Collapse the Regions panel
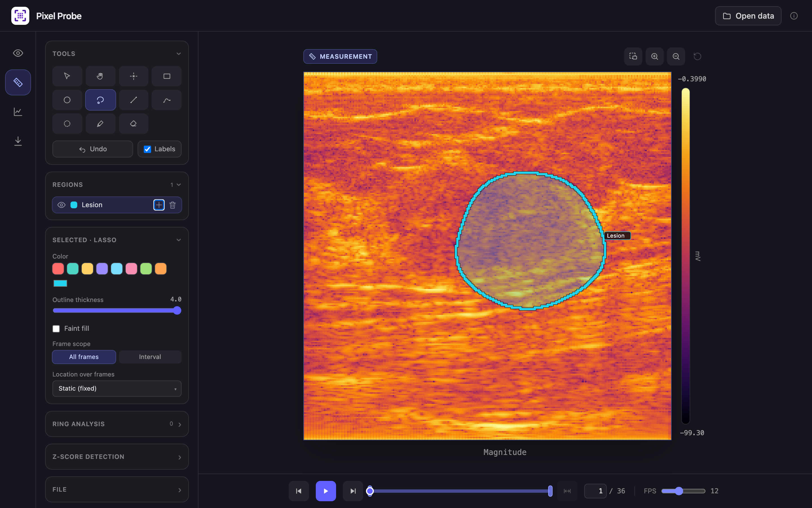The image size is (812, 508). point(179,185)
